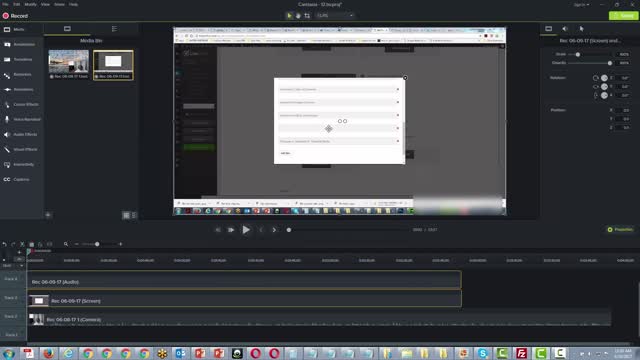Screen dimensions: 640x360
Task: Switch Media Bin to thumbnail grid view
Action: coord(126,215)
